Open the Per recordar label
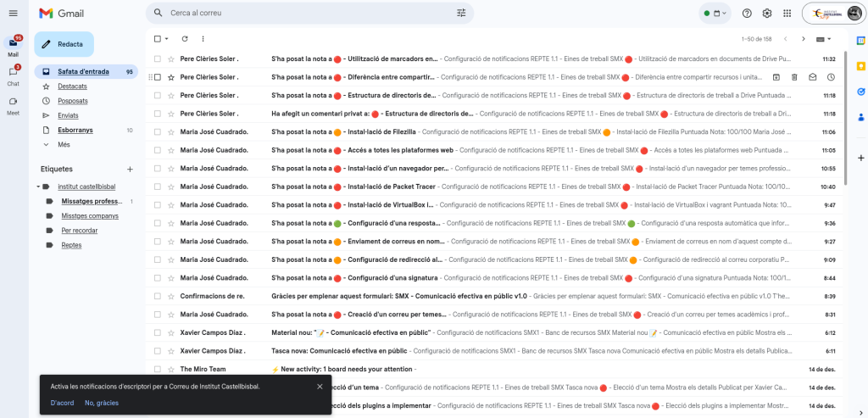 (80, 231)
